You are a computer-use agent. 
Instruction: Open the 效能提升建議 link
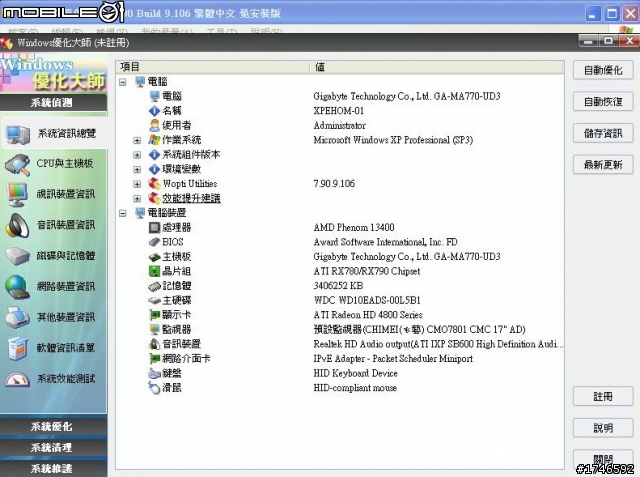point(191,198)
